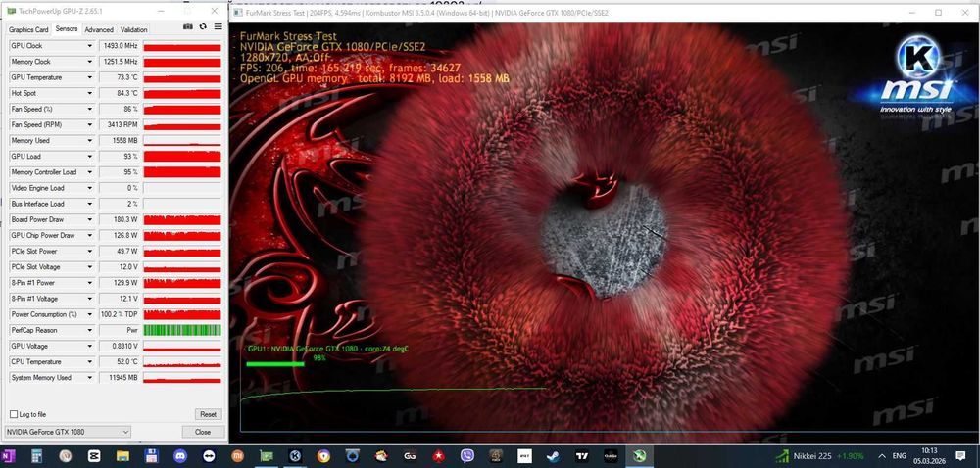Screen dimensions: 980x468
Task: Open the System Memory Used dropdown
Action: (90, 378)
